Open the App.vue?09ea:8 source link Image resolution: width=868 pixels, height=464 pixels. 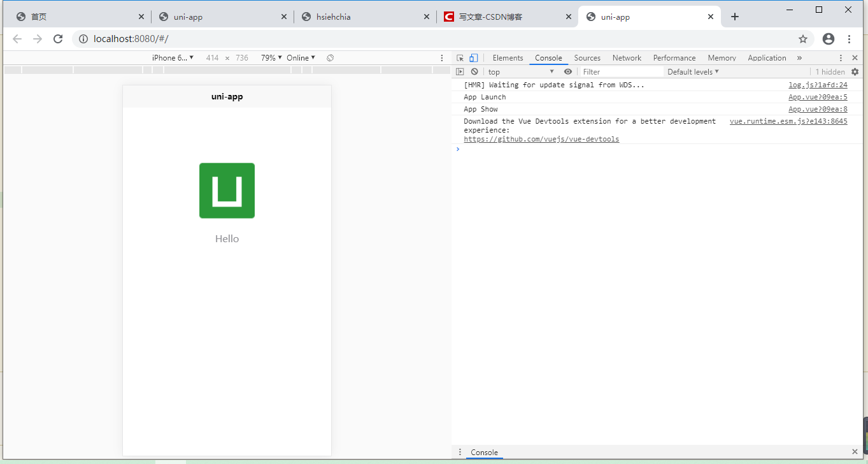(x=818, y=109)
